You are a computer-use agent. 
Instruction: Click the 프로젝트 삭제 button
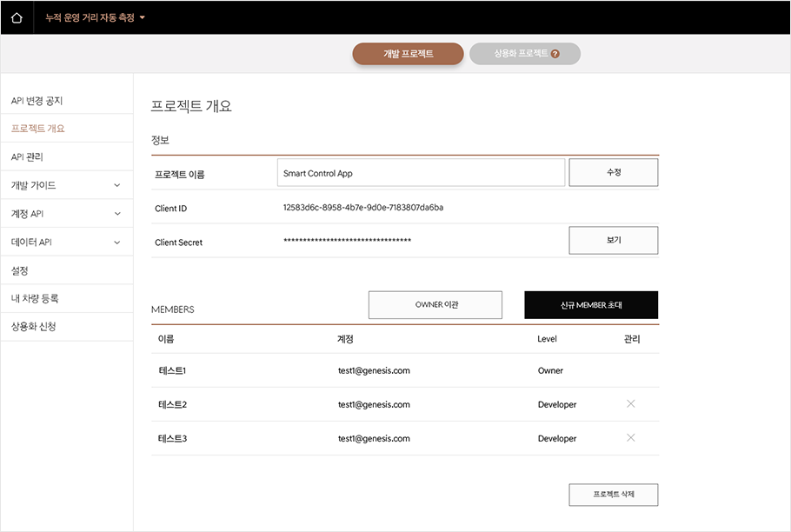[x=613, y=495]
